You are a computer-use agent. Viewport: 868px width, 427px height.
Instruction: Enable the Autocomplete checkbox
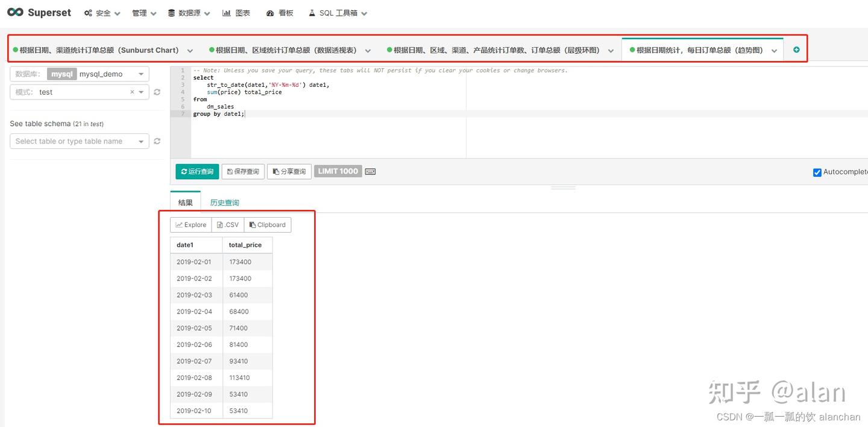(x=817, y=172)
